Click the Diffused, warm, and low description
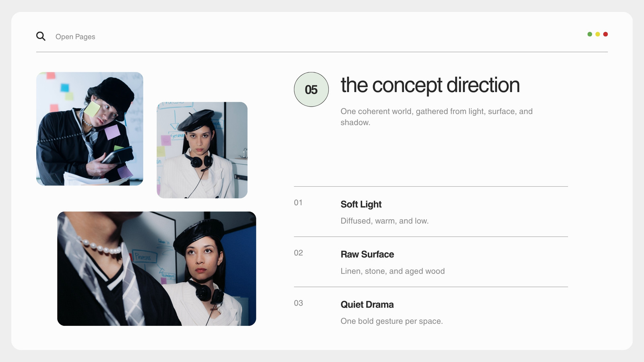This screenshot has height=362, width=644. click(384, 221)
